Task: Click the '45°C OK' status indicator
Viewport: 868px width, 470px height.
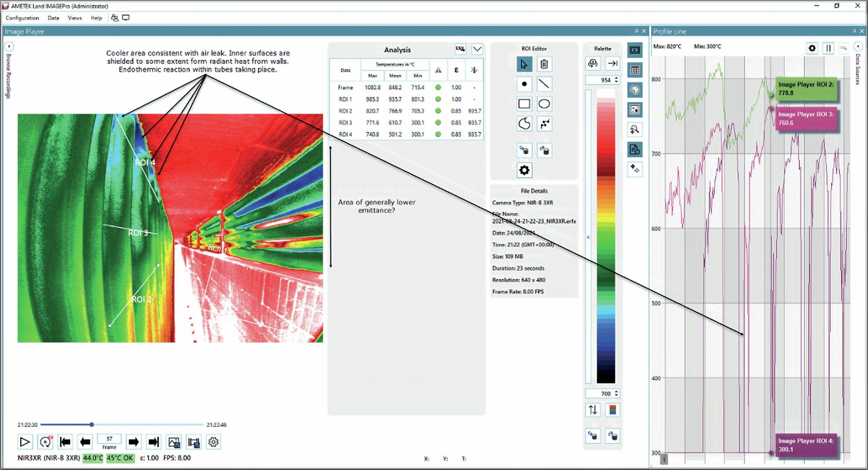Action: click(120, 458)
